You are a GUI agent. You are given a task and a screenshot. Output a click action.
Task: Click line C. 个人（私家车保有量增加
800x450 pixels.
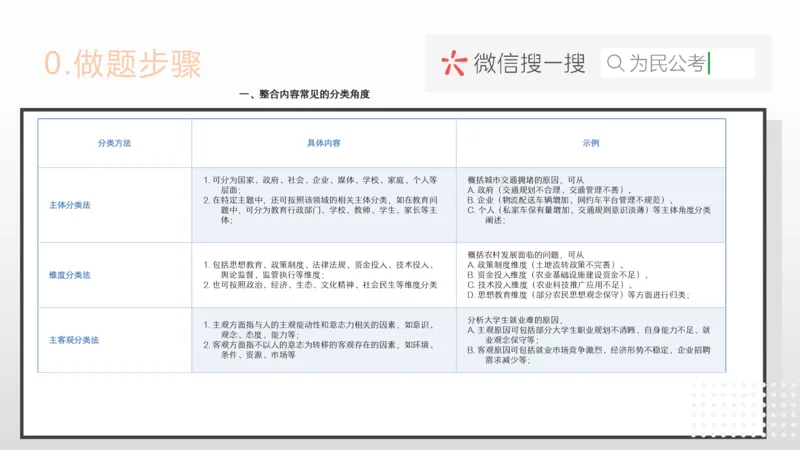[x=589, y=215]
